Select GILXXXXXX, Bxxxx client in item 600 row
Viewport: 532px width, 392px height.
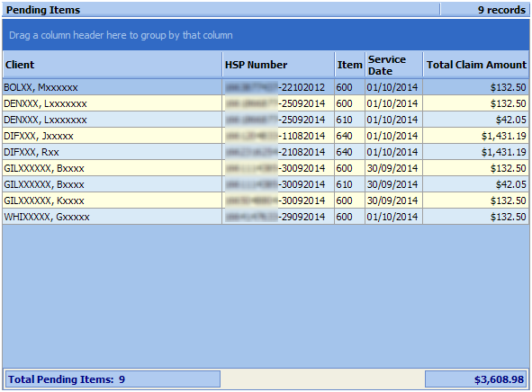click(113, 168)
